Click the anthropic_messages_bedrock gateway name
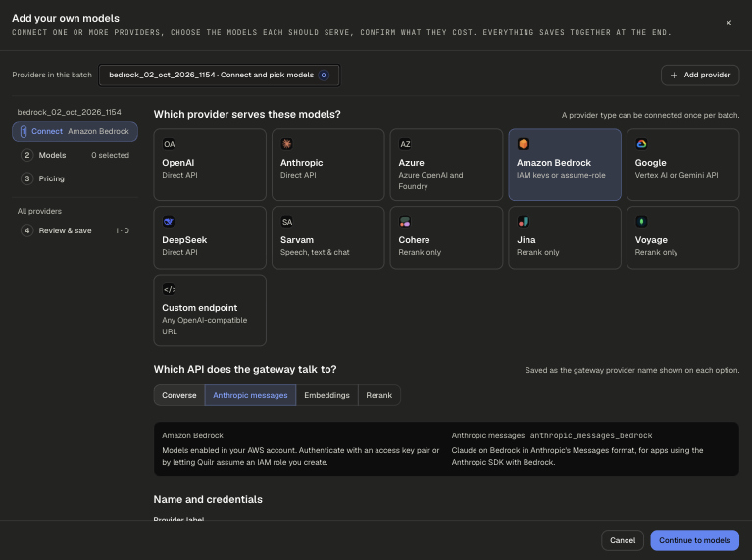Screen dimensions: 752x560 (x=591, y=435)
